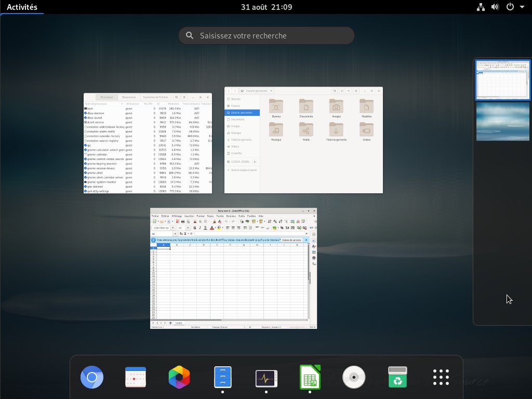Screen dimensions: 532x399
Task: Click the Activités button
Action: coord(22,7)
